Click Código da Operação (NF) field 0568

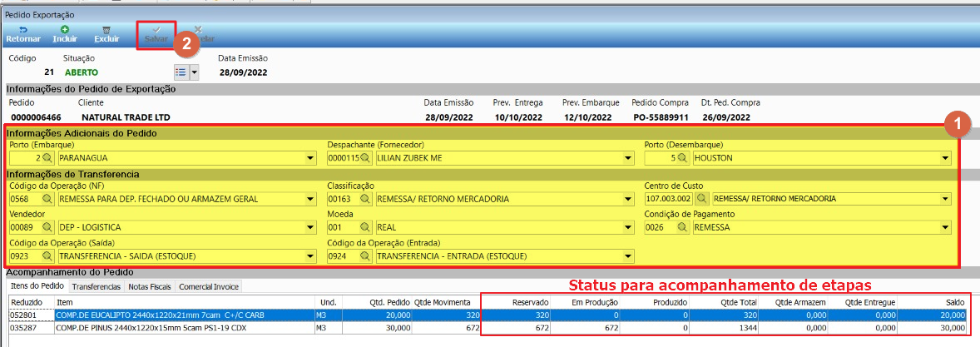tap(26, 200)
